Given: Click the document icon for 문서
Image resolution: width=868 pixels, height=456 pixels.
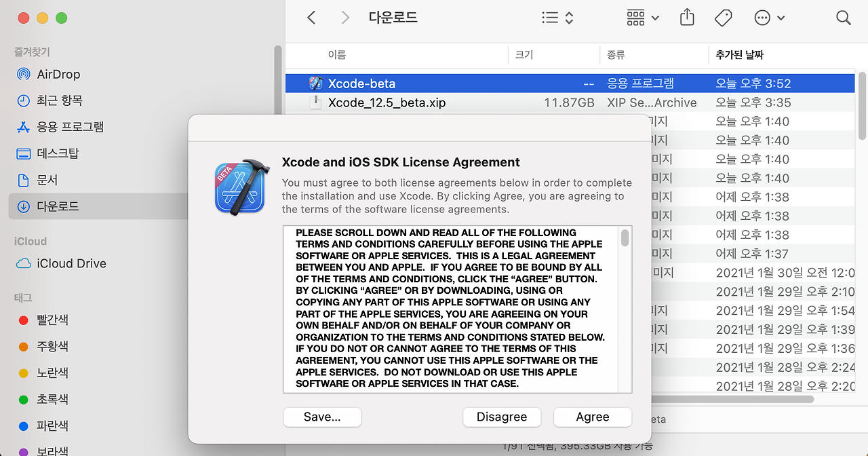Looking at the screenshot, I should (24, 180).
